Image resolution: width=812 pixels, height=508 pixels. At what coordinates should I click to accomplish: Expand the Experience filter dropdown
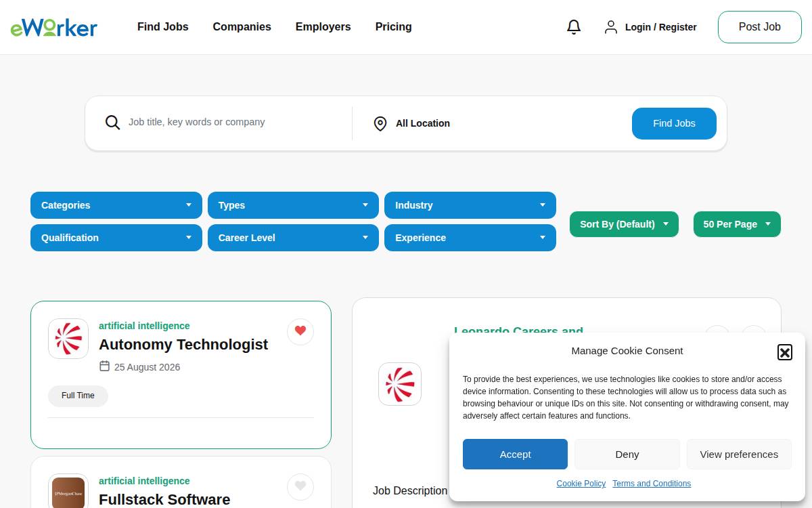470,238
